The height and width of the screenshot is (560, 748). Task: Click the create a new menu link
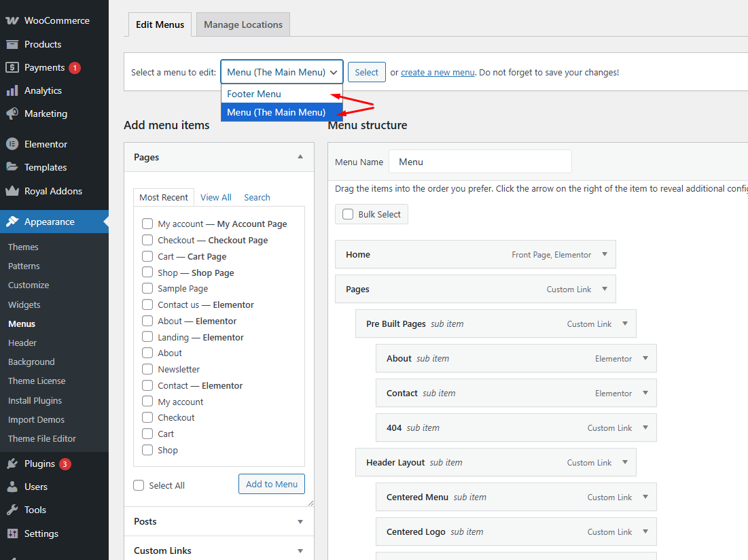[x=438, y=73]
